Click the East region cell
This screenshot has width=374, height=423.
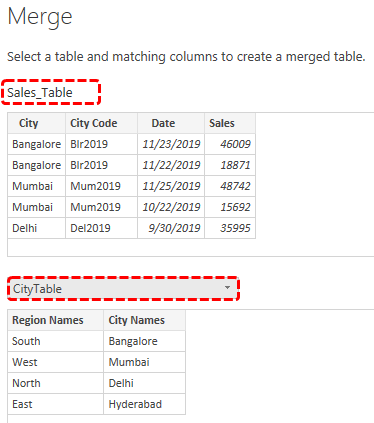tap(56, 404)
